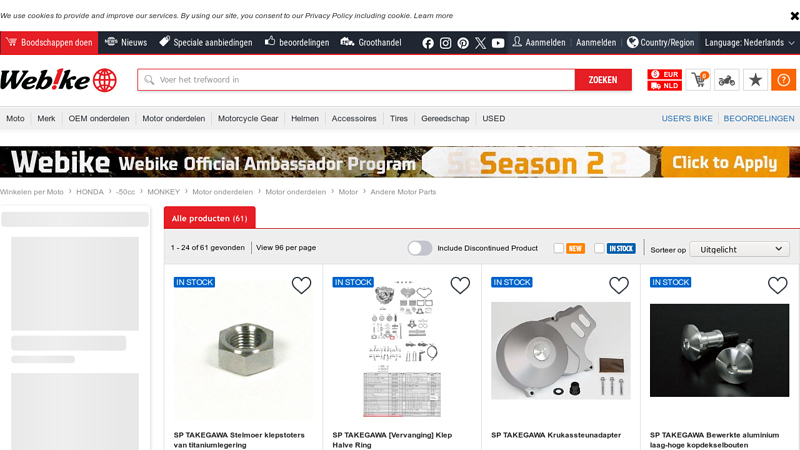800x450 pixels.
Task: Expand the Language: Nederlands selector
Action: [x=749, y=43]
